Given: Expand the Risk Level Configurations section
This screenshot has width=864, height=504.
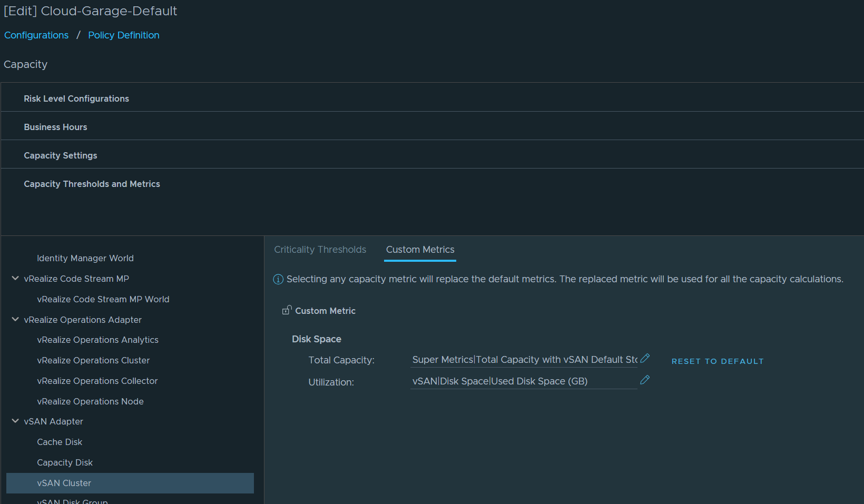Looking at the screenshot, I should pos(76,98).
